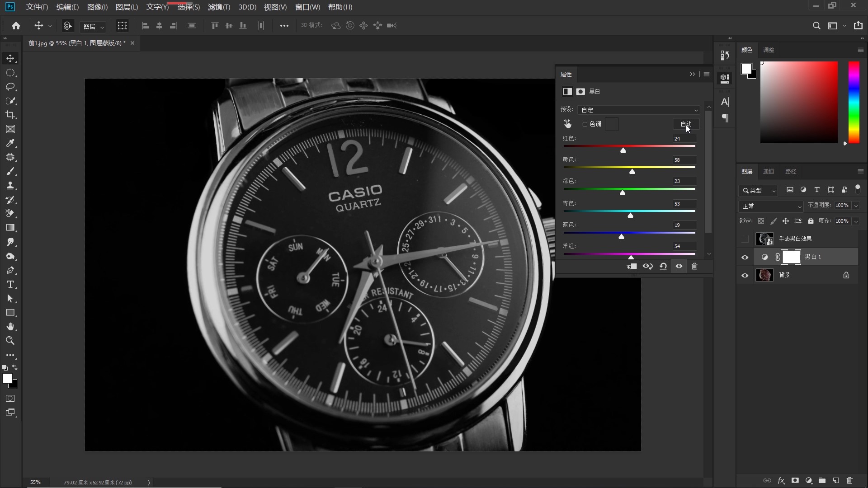Select the Horizontal Type tool
This screenshot has height=488, width=868.
coord(10,285)
